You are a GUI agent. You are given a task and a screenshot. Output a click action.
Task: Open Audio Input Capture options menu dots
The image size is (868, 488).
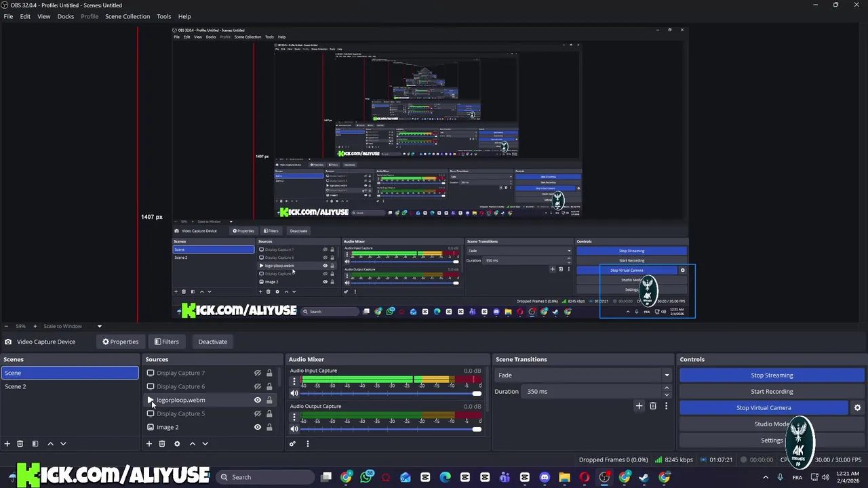294,382
